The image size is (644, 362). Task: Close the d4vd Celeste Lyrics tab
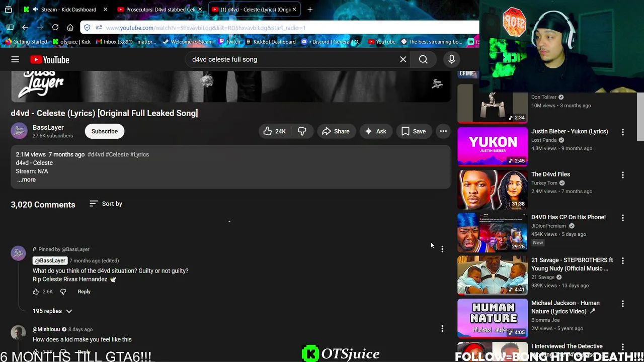coord(294,10)
